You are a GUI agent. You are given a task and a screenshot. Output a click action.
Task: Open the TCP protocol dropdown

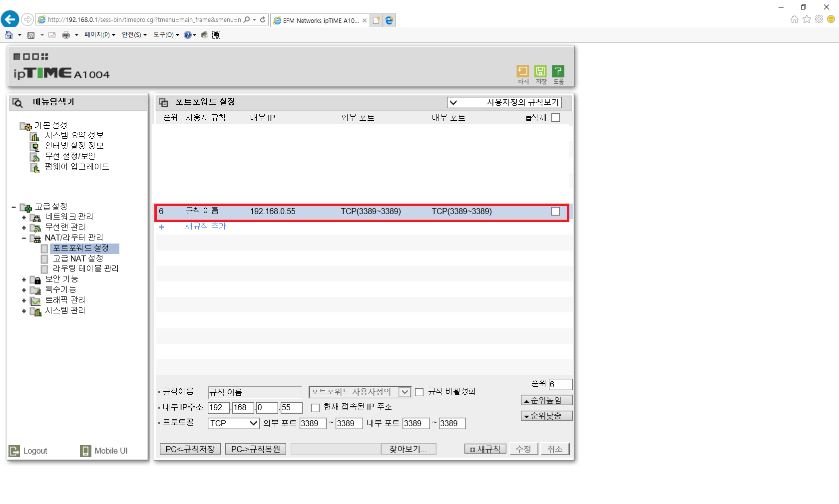[x=233, y=423]
